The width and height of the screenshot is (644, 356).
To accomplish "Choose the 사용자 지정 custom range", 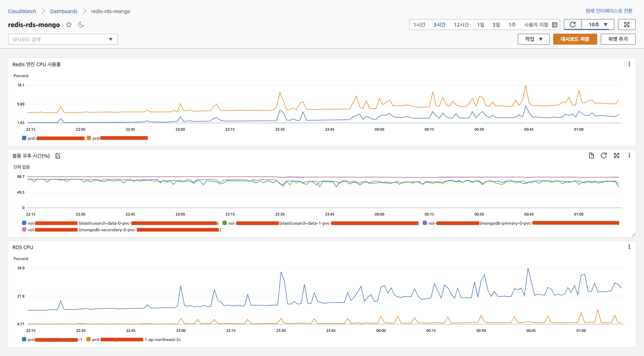I will pyautogui.click(x=536, y=25).
